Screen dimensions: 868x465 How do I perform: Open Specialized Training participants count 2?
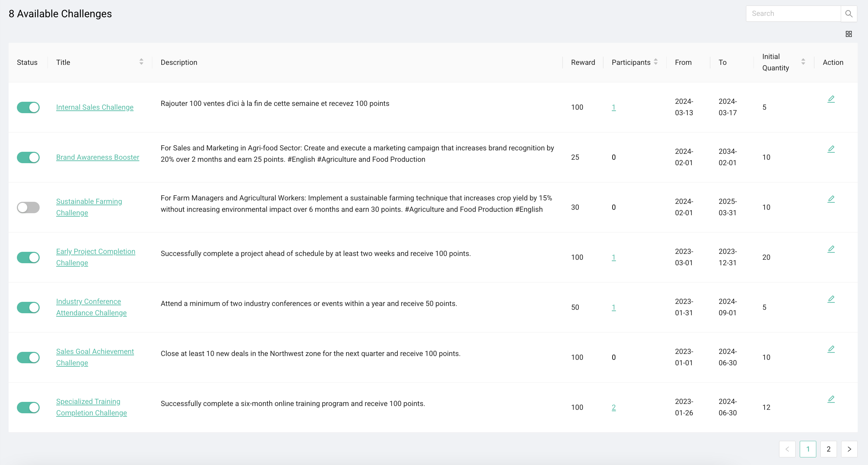click(x=614, y=407)
